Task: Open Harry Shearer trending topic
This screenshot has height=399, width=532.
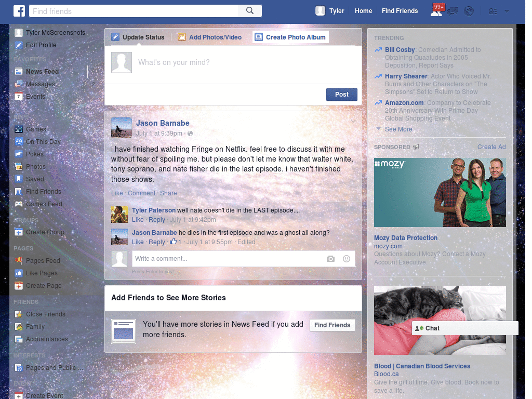Action: click(406, 76)
